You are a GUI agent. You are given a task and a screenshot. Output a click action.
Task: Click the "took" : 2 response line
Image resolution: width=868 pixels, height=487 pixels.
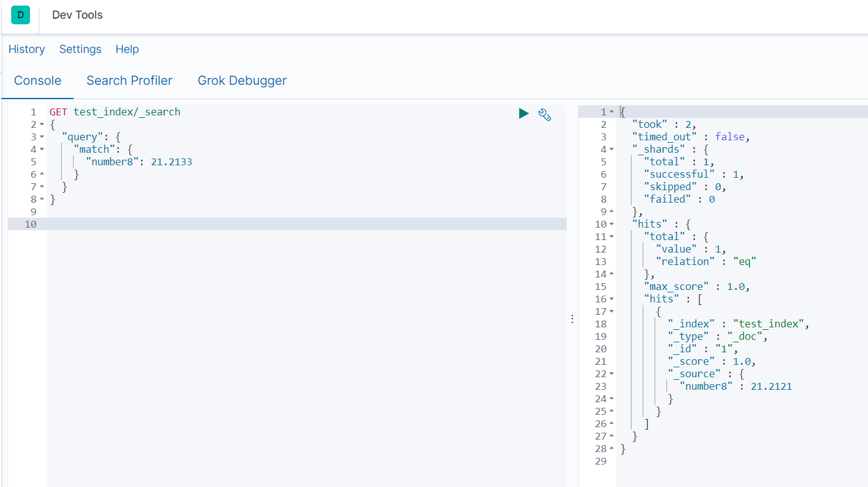click(x=664, y=125)
